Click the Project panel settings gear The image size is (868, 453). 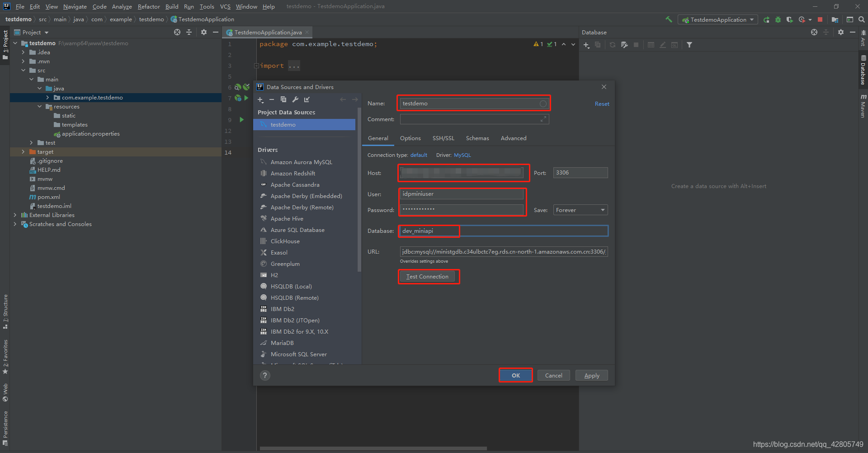tap(204, 32)
